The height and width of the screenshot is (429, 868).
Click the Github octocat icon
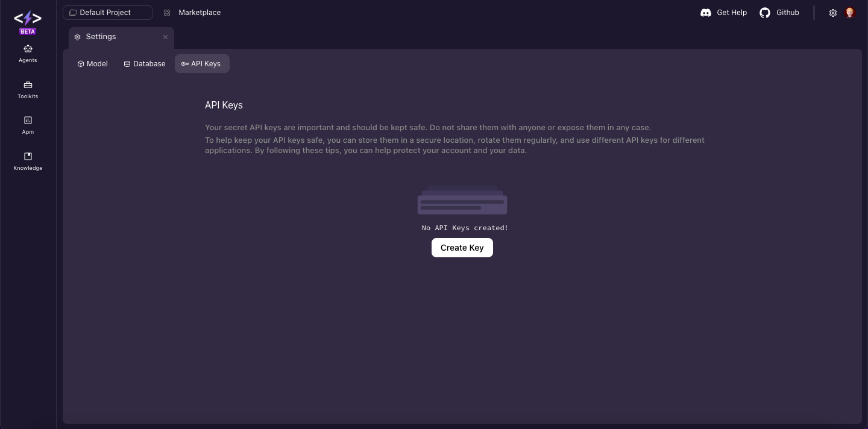tap(764, 13)
